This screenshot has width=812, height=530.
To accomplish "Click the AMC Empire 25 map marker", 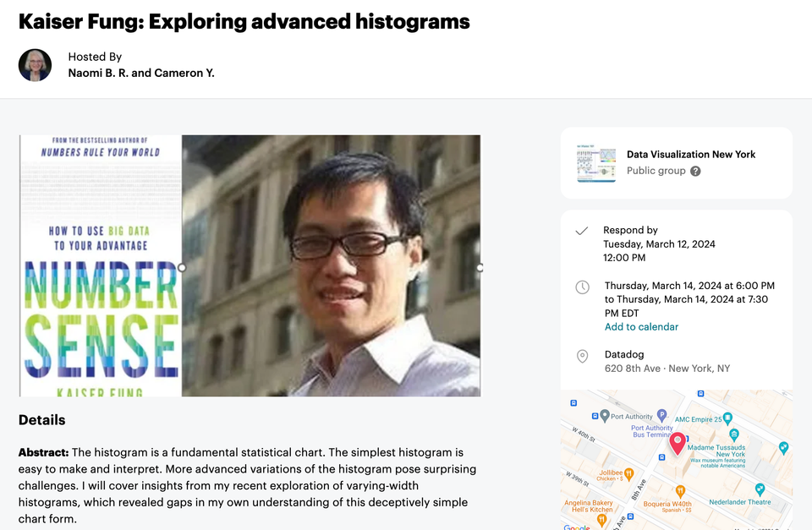I will [x=727, y=418].
